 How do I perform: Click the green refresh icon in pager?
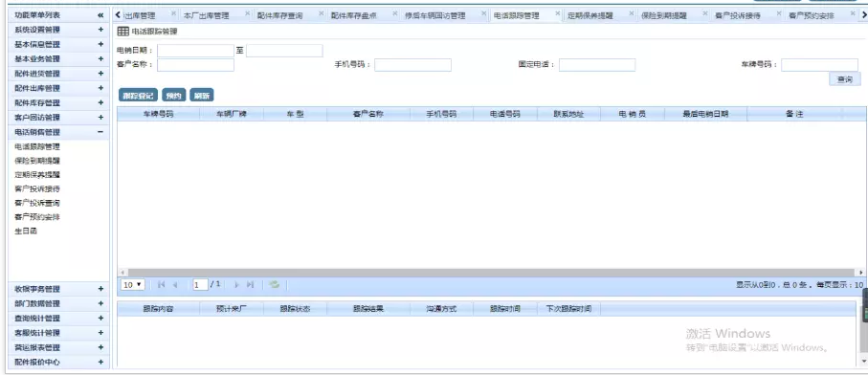[274, 284]
